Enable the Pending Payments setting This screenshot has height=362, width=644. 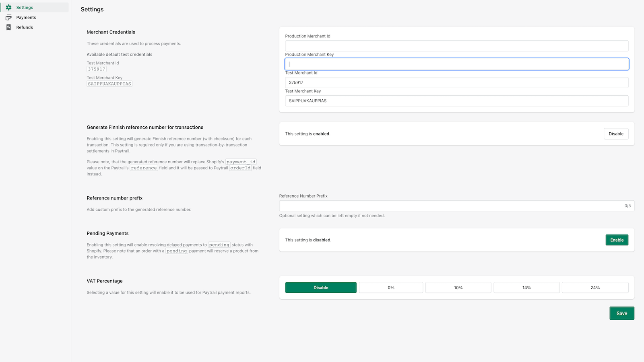(x=617, y=240)
